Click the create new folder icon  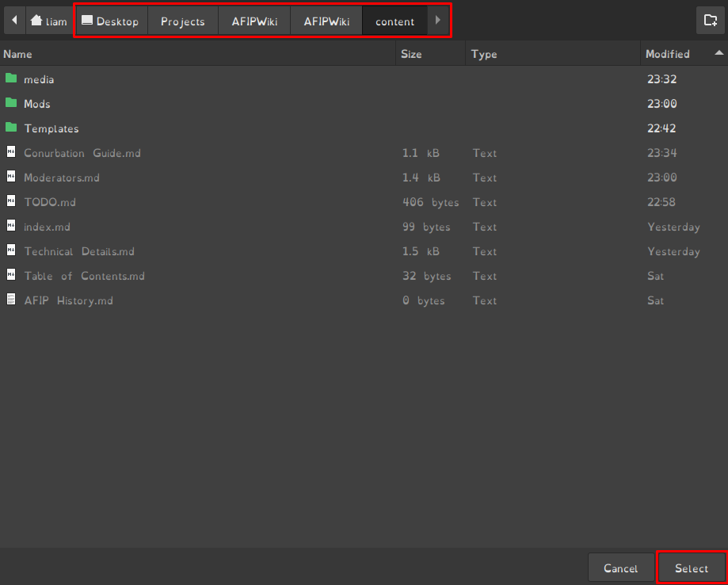[711, 21]
